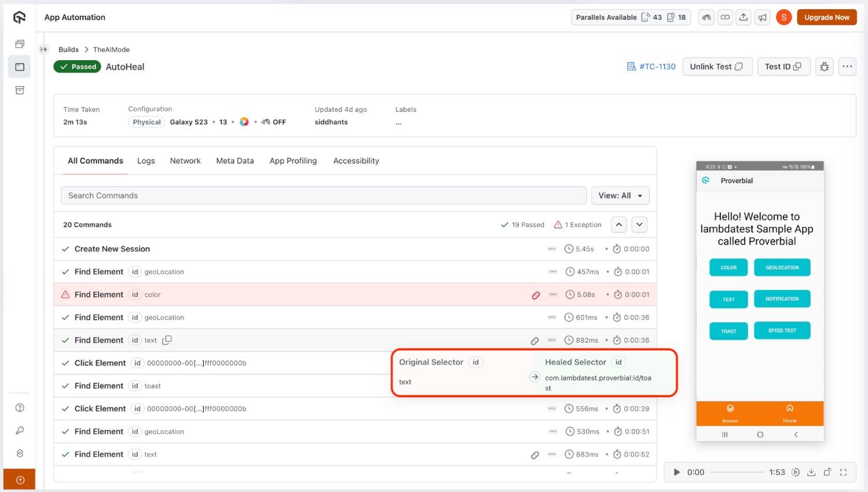The height and width of the screenshot is (492, 868).
Task: Open the three-dot test options menu
Action: [x=847, y=67]
